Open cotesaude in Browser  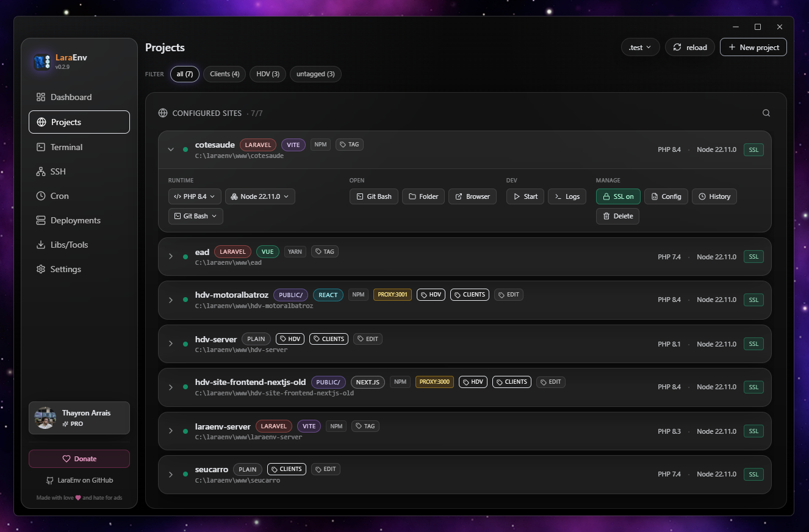pyautogui.click(x=472, y=196)
